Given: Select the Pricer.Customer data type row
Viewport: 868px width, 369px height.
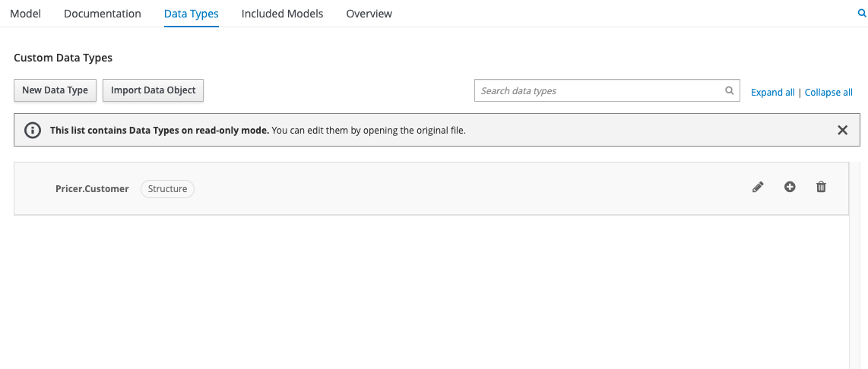Looking at the screenshot, I should (x=456, y=188).
